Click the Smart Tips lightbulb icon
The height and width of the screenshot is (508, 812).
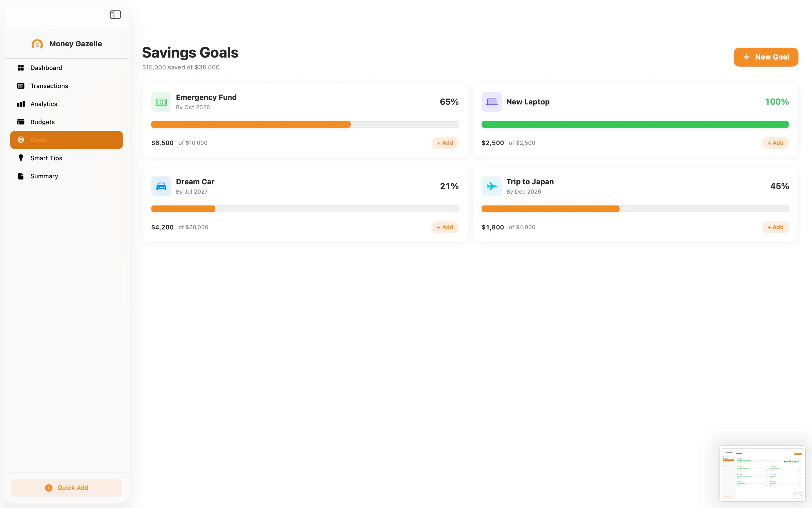21,158
